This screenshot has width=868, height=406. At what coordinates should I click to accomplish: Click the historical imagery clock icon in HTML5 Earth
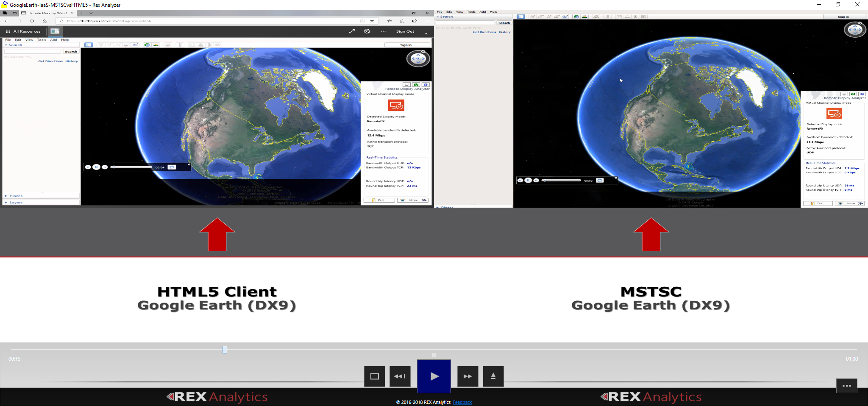pos(147,45)
